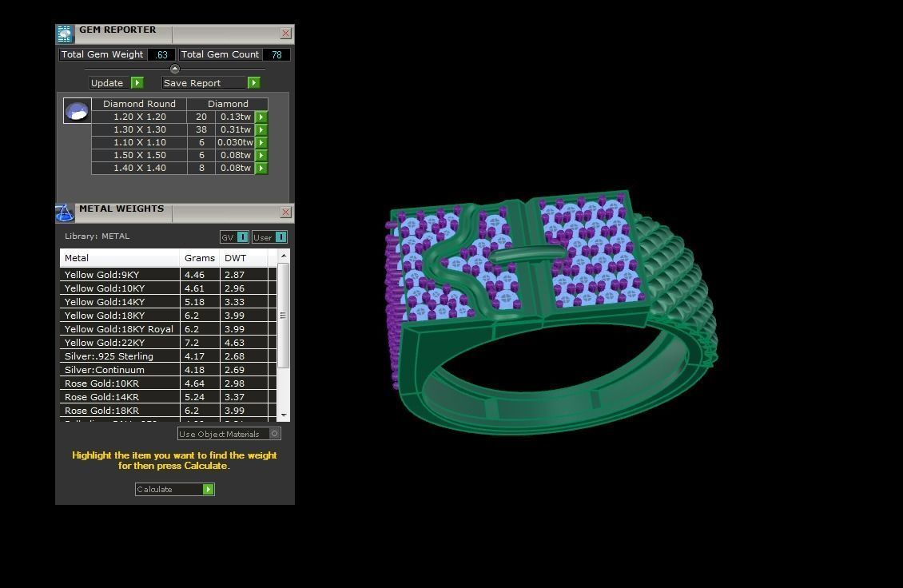
Task: Click the Metal column header
Action: click(120, 258)
